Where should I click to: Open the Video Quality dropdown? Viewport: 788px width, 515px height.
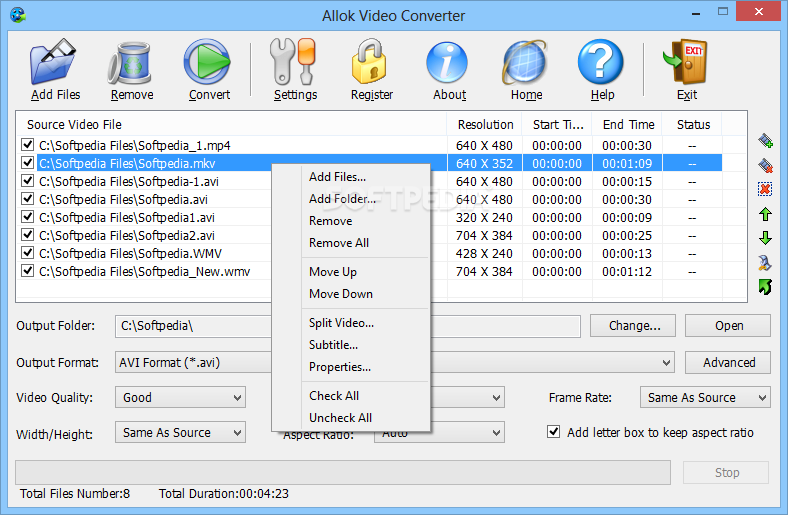tap(180, 397)
